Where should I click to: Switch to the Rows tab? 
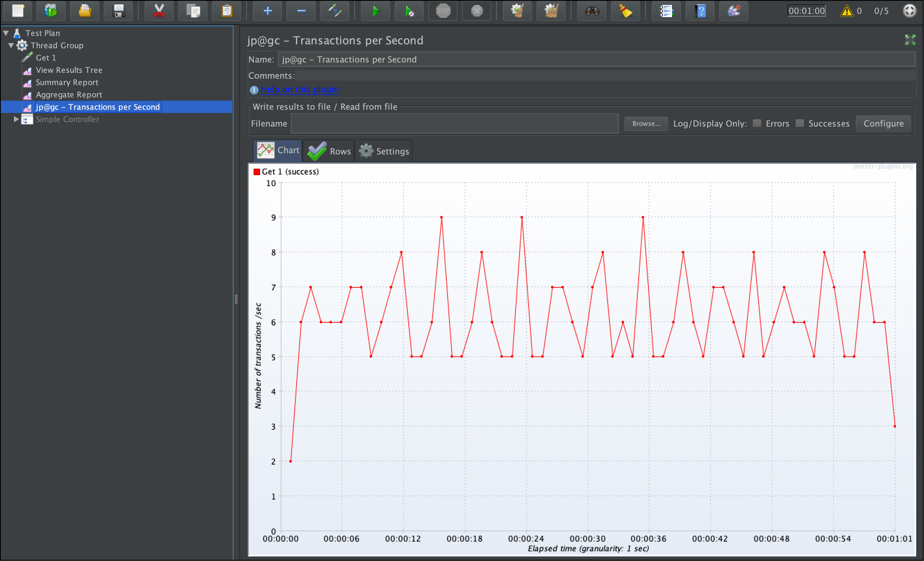329,151
